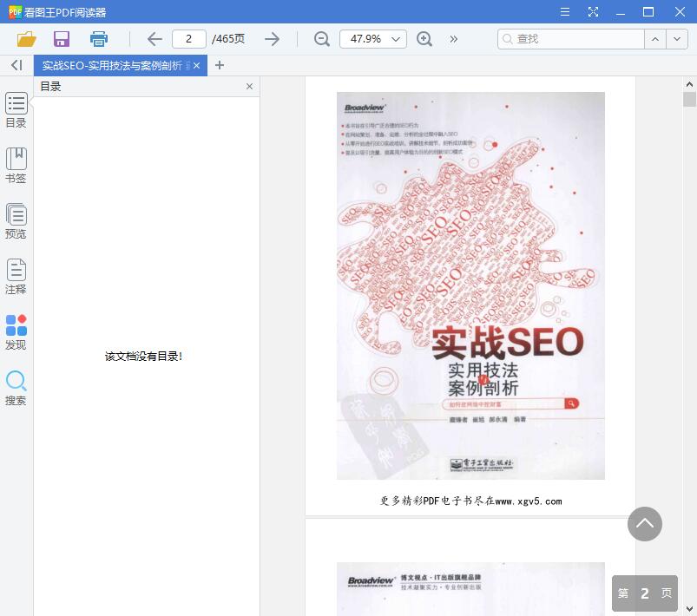
Task: Select the 搜索 search sidebar icon
Action: click(x=16, y=389)
